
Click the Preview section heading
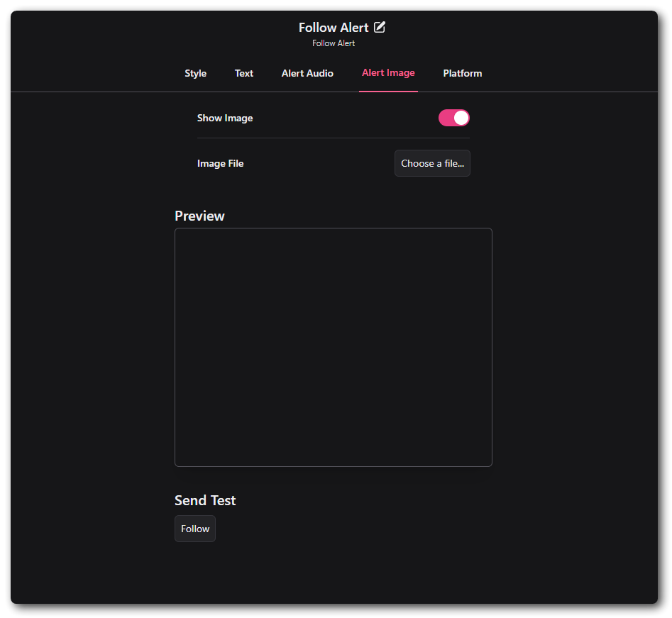coord(199,216)
